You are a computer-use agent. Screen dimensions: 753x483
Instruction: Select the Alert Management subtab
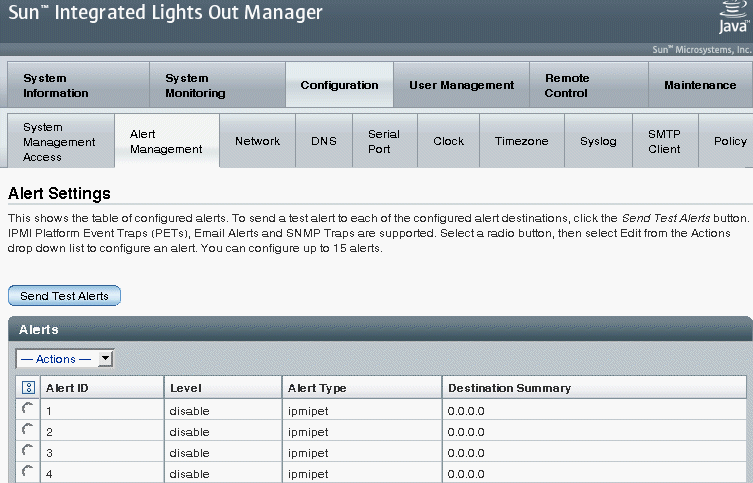[167, 141]
